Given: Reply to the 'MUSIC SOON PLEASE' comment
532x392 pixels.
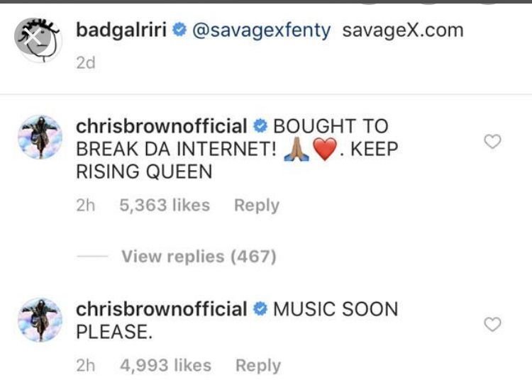Looking at the screenshot, I should [x=258, y=366].
